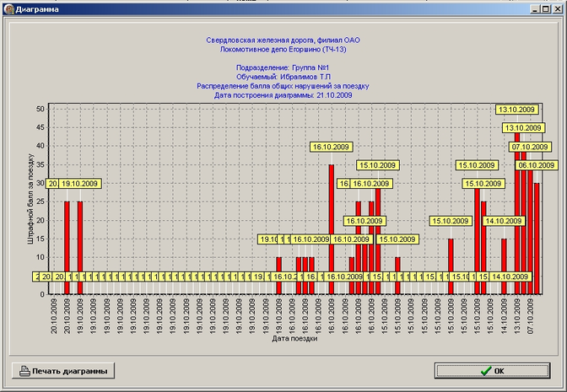Click the X-axis title Дата поездки
The height and width of the screenshot is (392, 567).
295,340
